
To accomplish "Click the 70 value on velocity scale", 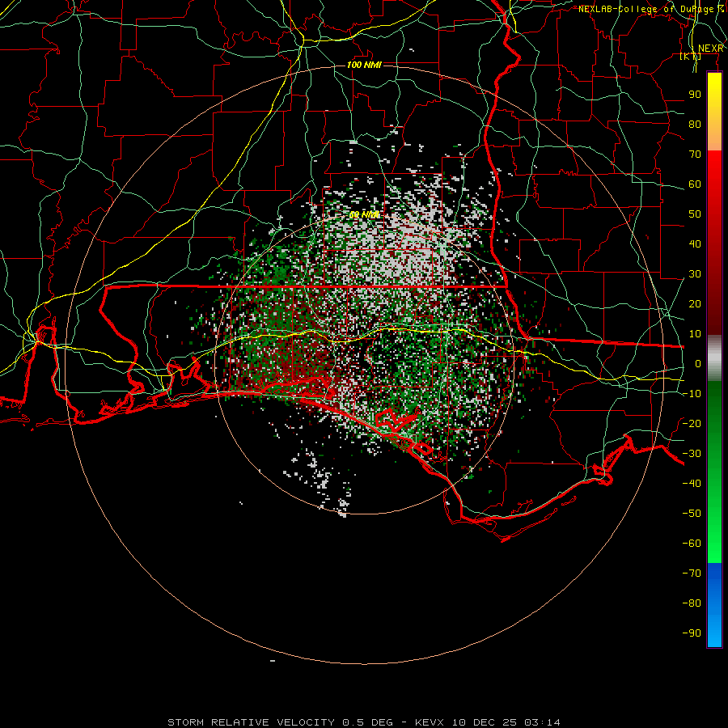I will (x=695, y=154).
